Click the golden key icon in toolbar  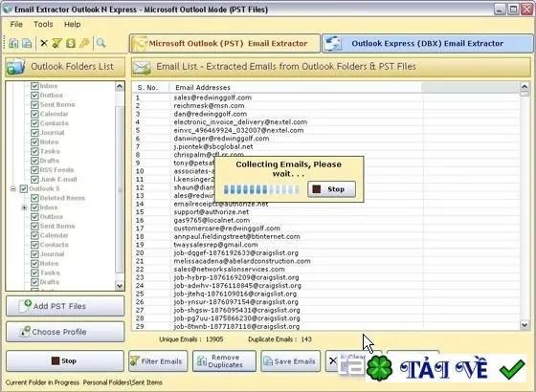pyautogui.click(x=84, y=43)
